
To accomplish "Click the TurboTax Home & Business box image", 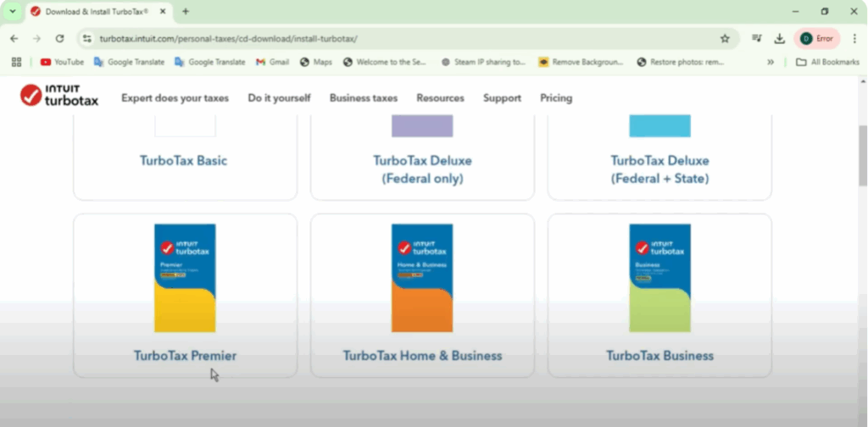I will pos(422,278).
